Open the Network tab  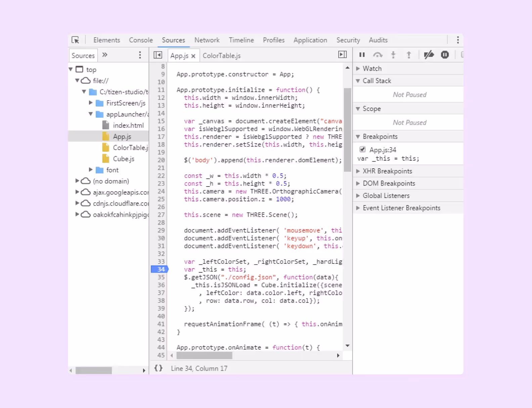[207, 40]
